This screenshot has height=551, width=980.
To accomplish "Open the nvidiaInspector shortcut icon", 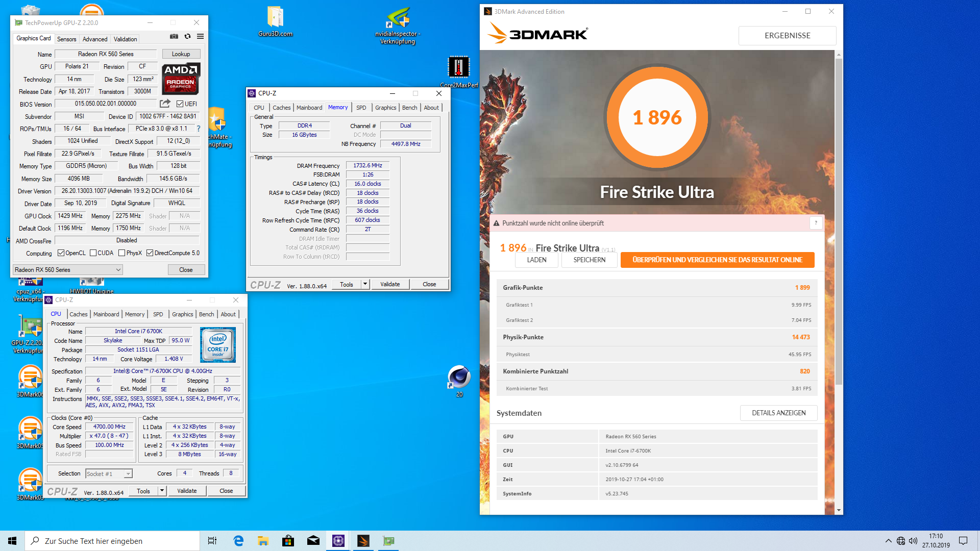I will point(398,26).
